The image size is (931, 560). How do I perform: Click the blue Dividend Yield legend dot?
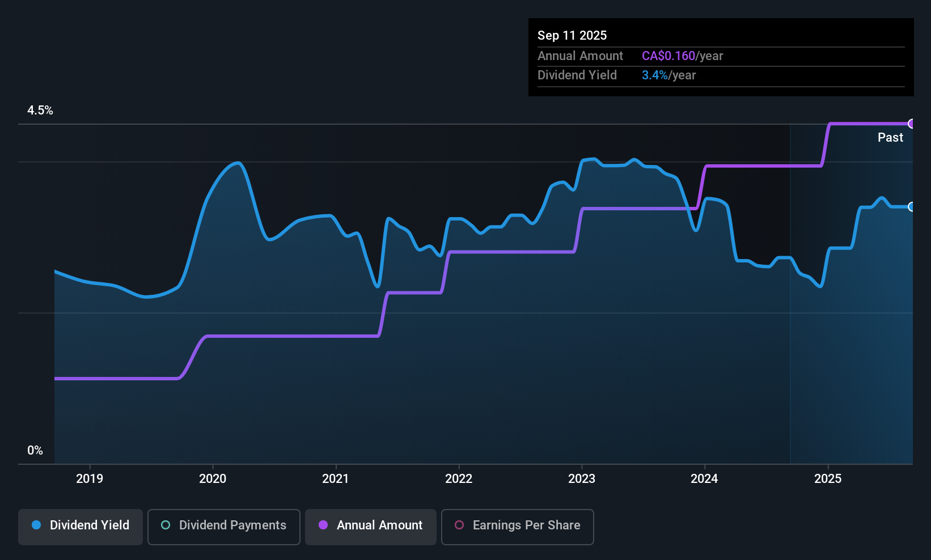coord(36,525)
